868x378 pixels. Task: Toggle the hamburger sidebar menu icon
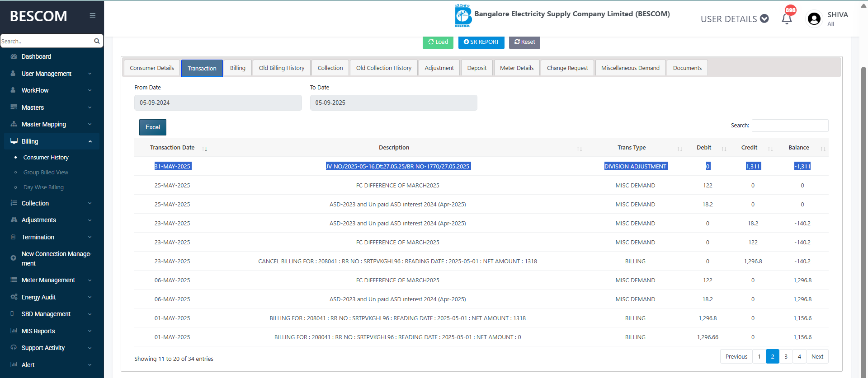[93, 15]
